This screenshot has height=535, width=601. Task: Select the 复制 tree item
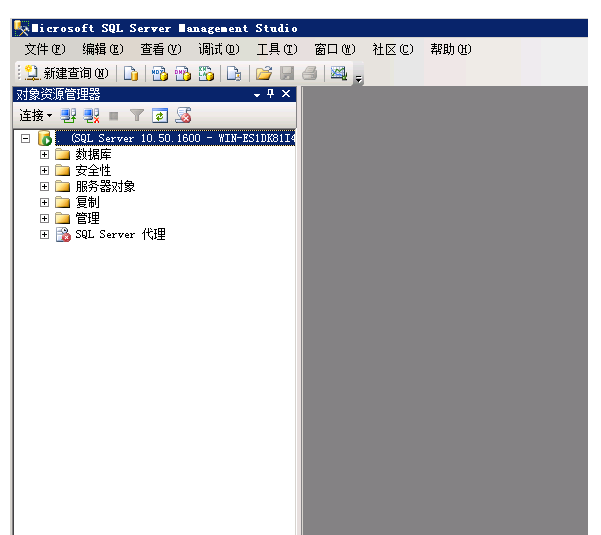pyautogui.click(x=87, y=202)
